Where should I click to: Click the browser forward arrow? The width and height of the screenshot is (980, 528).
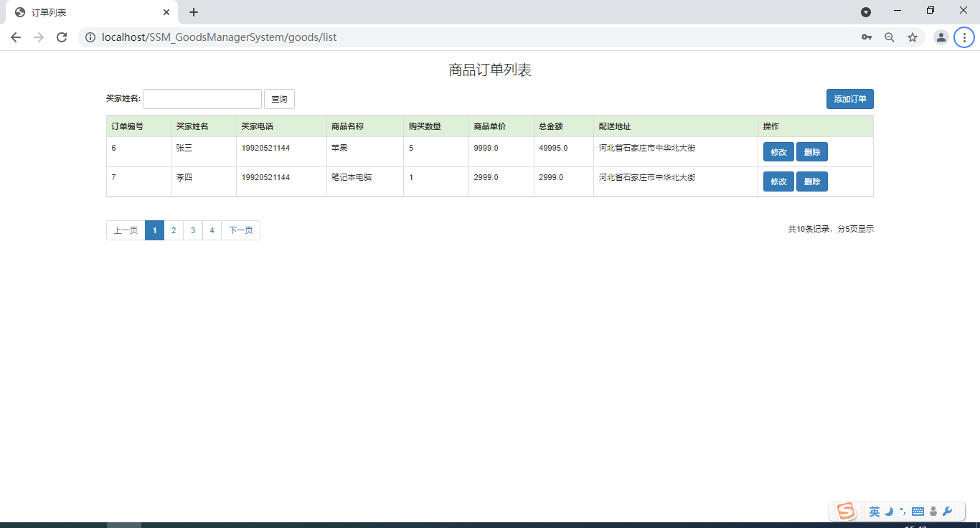pyautogui.click(x=39, y=37)
